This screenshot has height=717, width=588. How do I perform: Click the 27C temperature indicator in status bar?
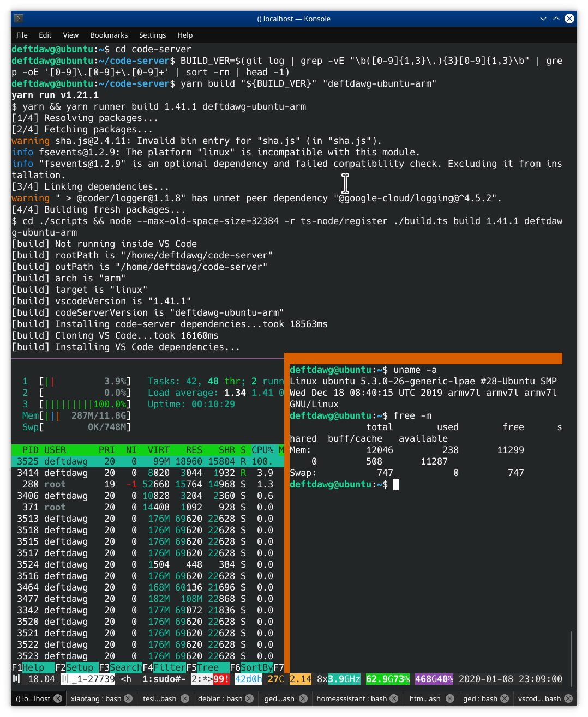pos(276,679)
